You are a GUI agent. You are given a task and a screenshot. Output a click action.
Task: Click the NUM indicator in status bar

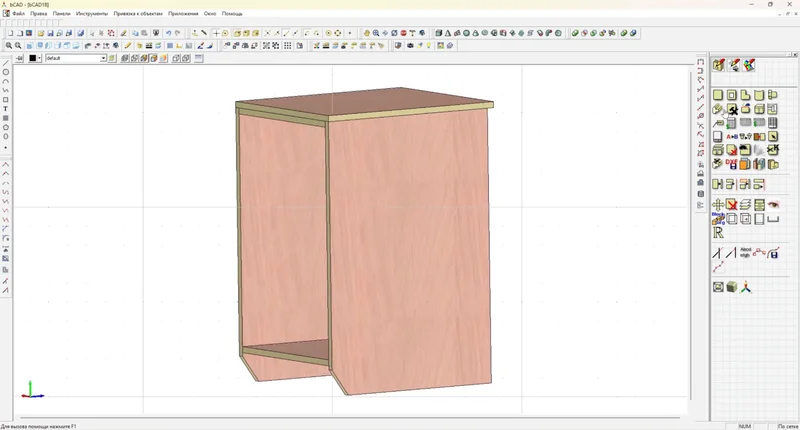click(744, 426)
